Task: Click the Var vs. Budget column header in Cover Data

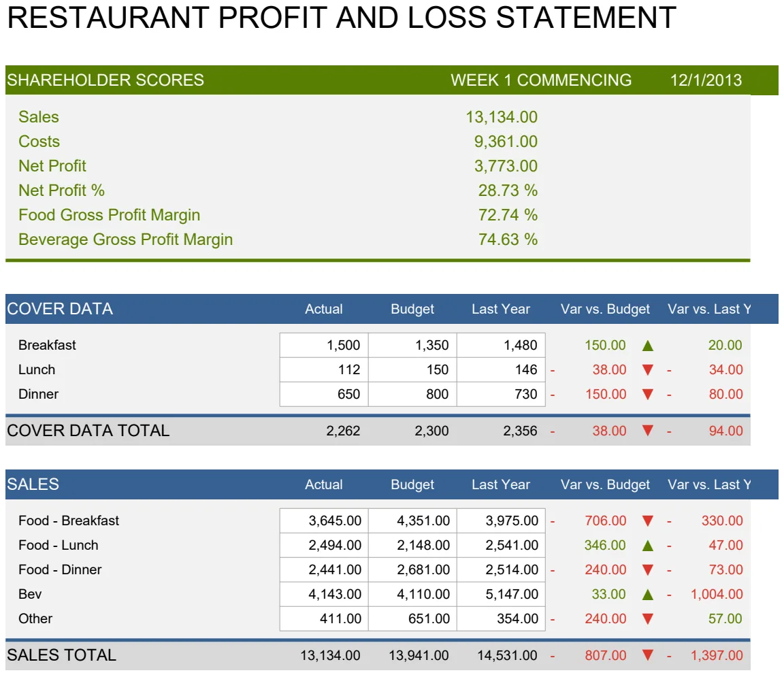Action: click(605, 310)
